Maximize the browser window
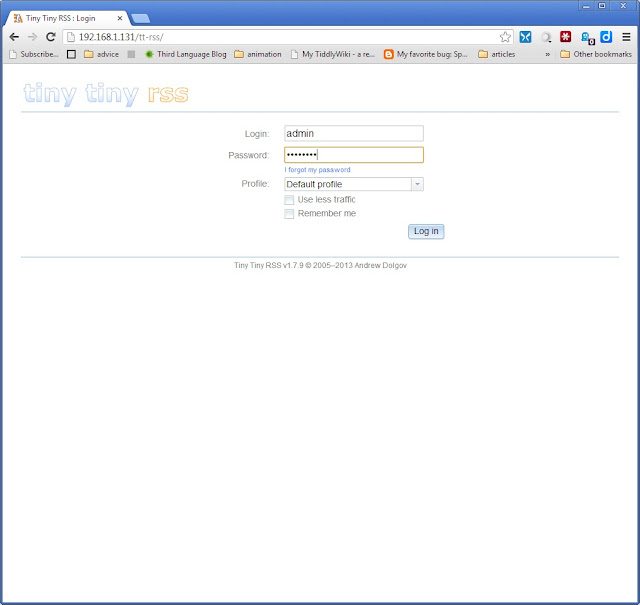This screenshot has width=640, height=605. (602, 6)
